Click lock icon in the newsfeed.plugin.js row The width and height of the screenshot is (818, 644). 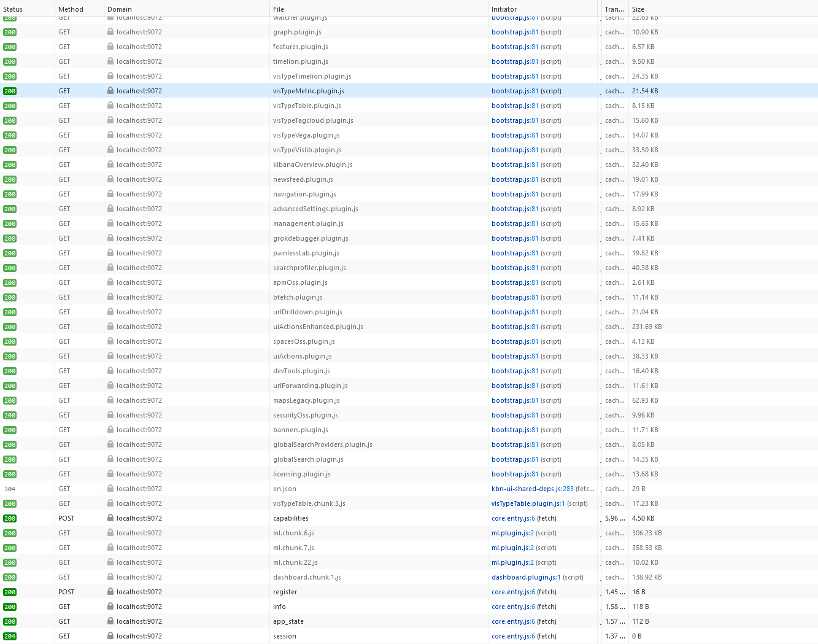point(110,179)
